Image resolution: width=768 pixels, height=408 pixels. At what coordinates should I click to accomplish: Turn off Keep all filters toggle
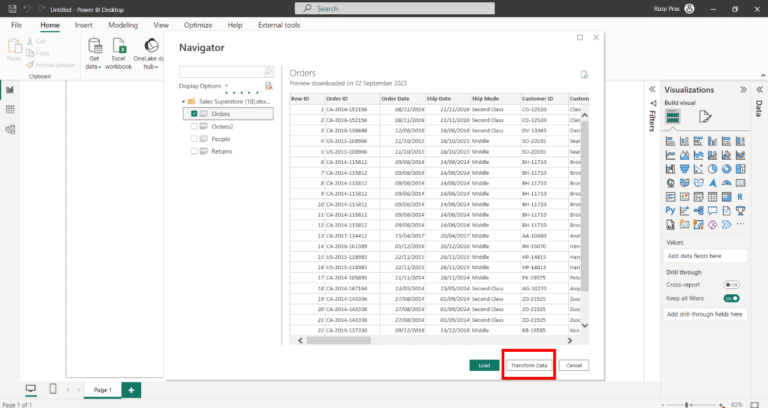click(731, 298)
